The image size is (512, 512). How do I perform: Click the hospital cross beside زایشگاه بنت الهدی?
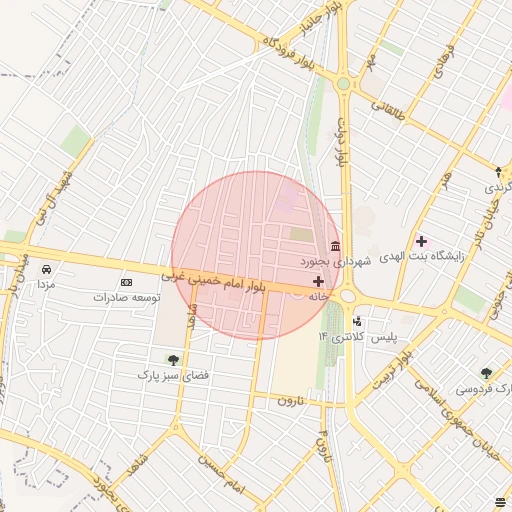coord(421,241)
